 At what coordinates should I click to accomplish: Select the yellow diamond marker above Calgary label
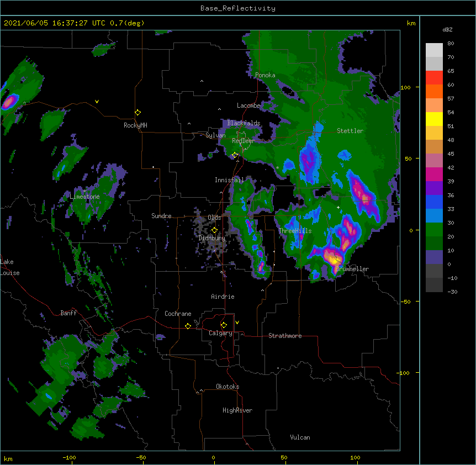224,325
